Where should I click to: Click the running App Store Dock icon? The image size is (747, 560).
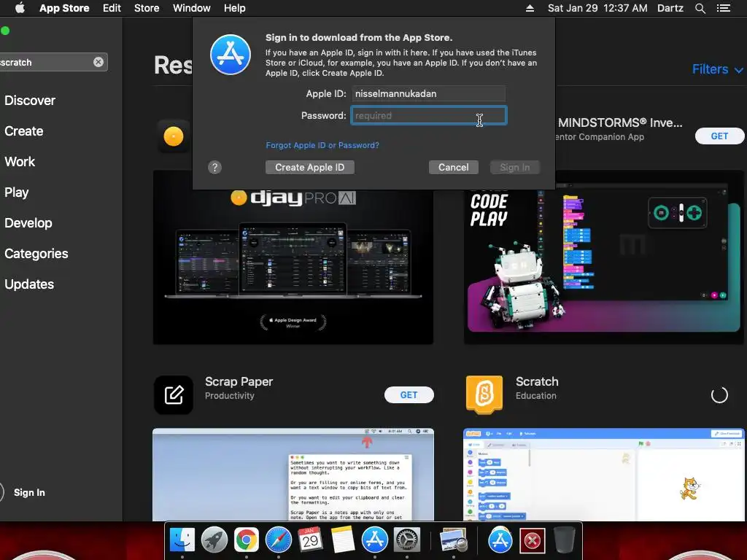(x=375, y=540)
